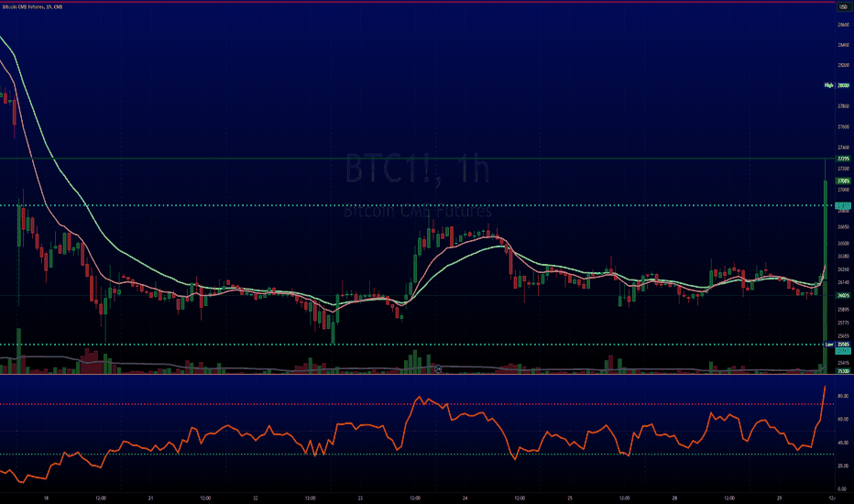
Task: Select the High 28000 price label
Action: pyautogui.click(x=837, y=85)
